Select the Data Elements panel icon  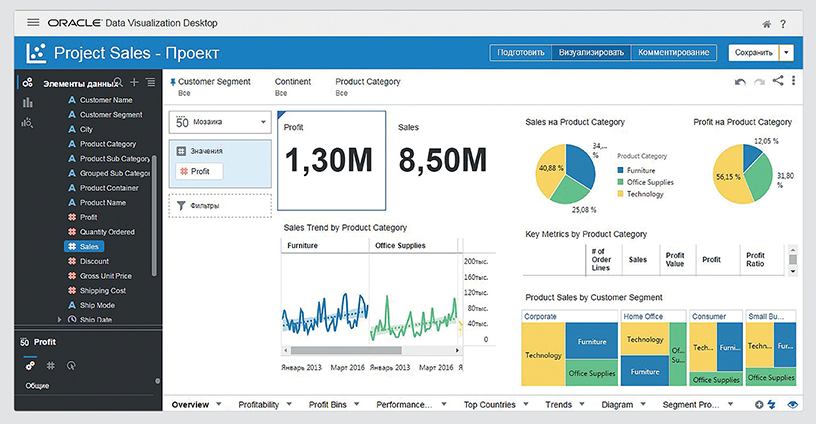[28, 83]
